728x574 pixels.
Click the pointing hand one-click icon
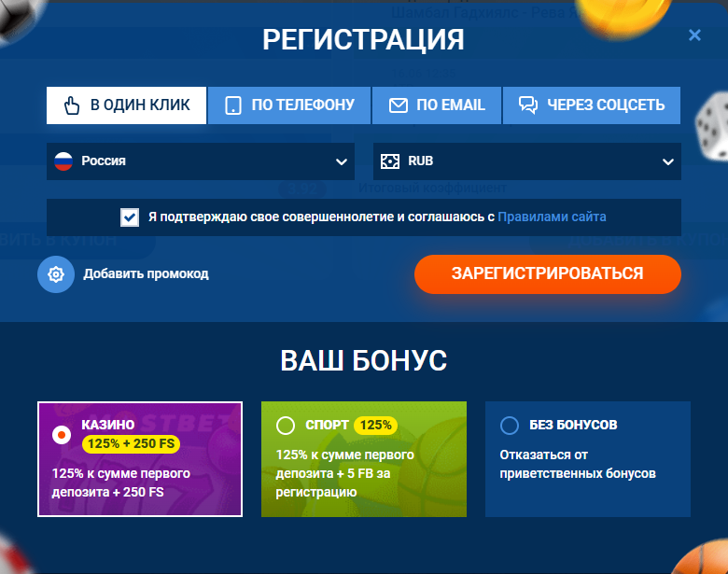(x=72, y=105)
